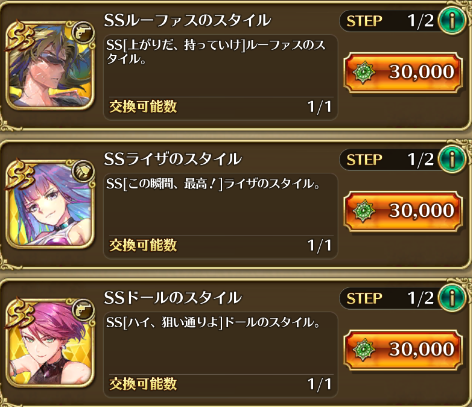Exchange 30,000 for ルーファス style

[403, 72]
